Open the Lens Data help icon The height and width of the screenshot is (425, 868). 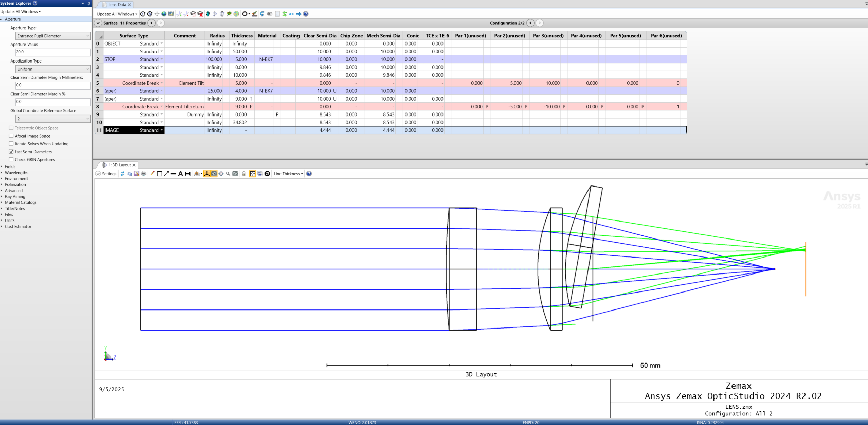click(x=305, y=14)
